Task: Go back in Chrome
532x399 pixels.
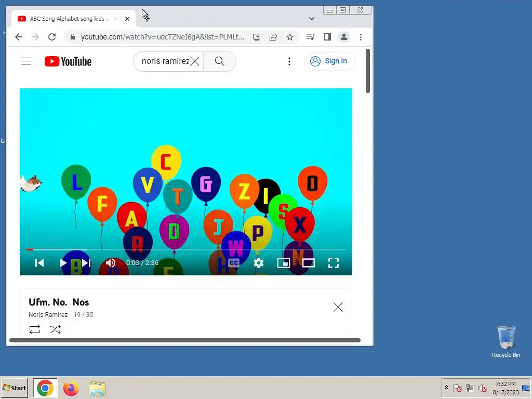Action: click(19, 37)
